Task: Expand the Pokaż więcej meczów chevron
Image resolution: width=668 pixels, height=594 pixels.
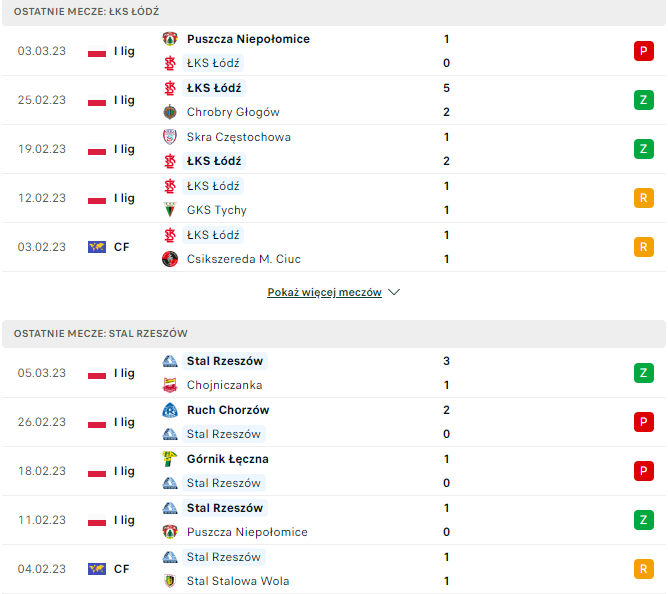Action: [394, 293]
